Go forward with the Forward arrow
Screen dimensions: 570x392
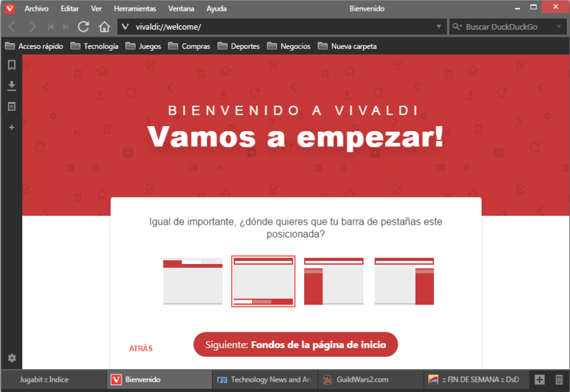pos(32,27)
